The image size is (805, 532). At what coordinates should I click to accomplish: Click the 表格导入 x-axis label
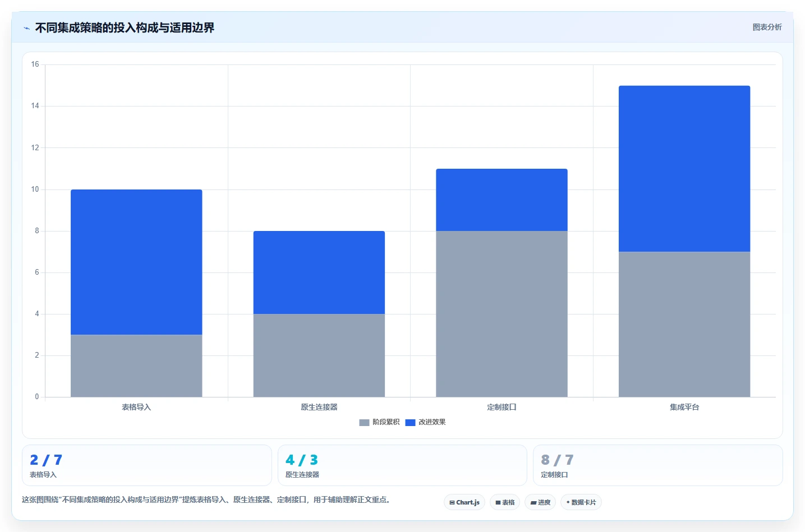(x=136, y=407)
